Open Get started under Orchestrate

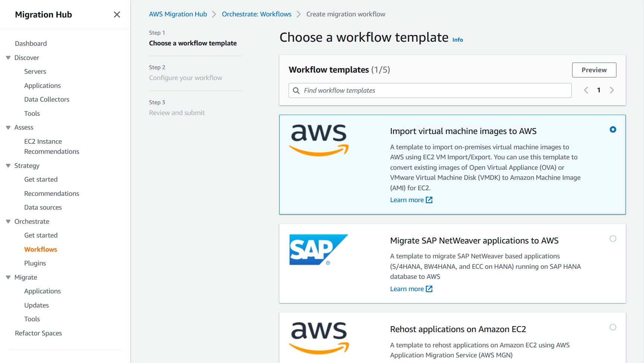[x=41, y=235]
